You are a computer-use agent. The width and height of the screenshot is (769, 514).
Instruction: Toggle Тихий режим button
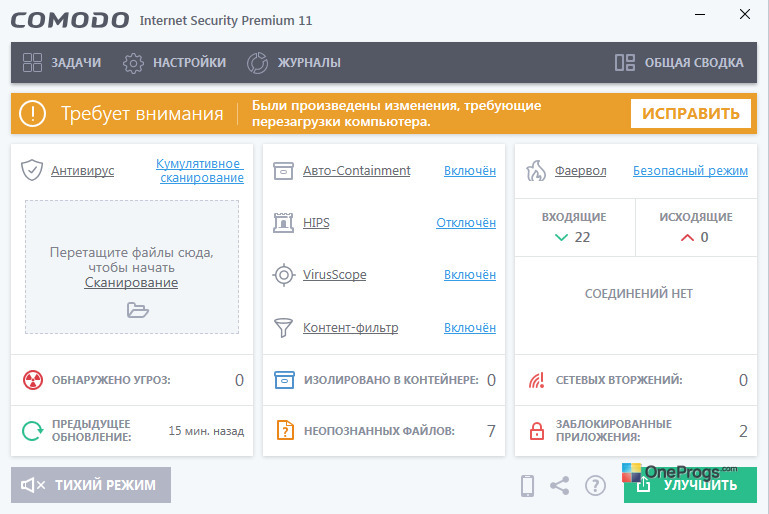91,485
